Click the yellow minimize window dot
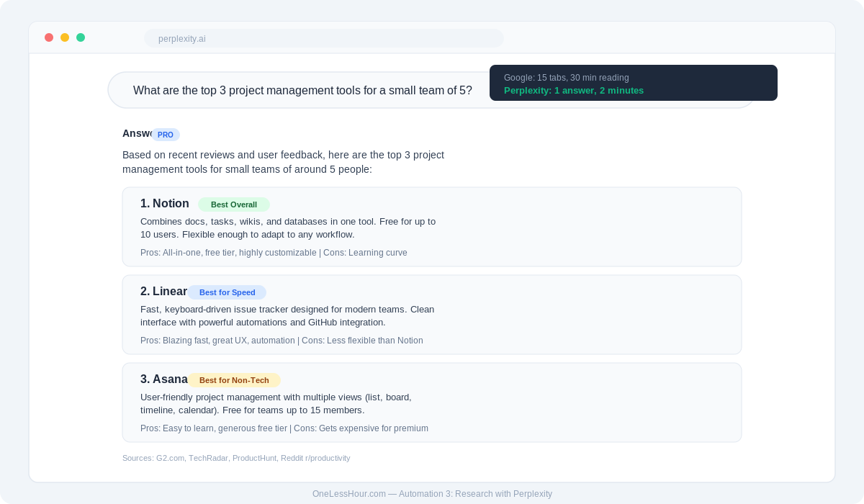The width and height of the screenshot is (864, 504). pyautogui.click(x=65, y=37)
